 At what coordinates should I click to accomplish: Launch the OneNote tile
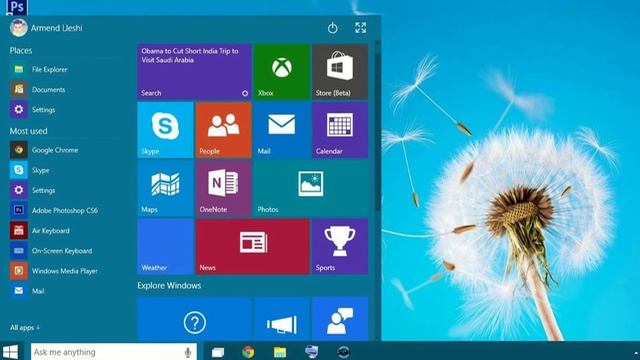[x=223, y=188]
